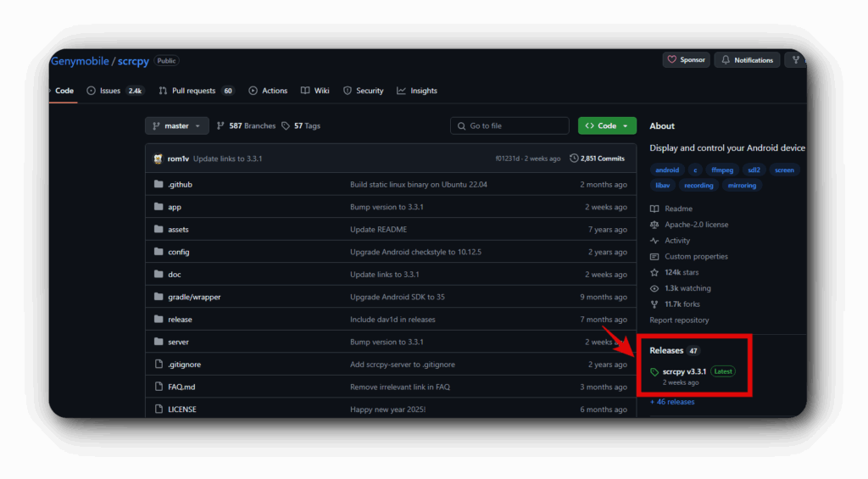868x479 pixels.
Task: Open the assets folder
Action: tap(178, 229)
